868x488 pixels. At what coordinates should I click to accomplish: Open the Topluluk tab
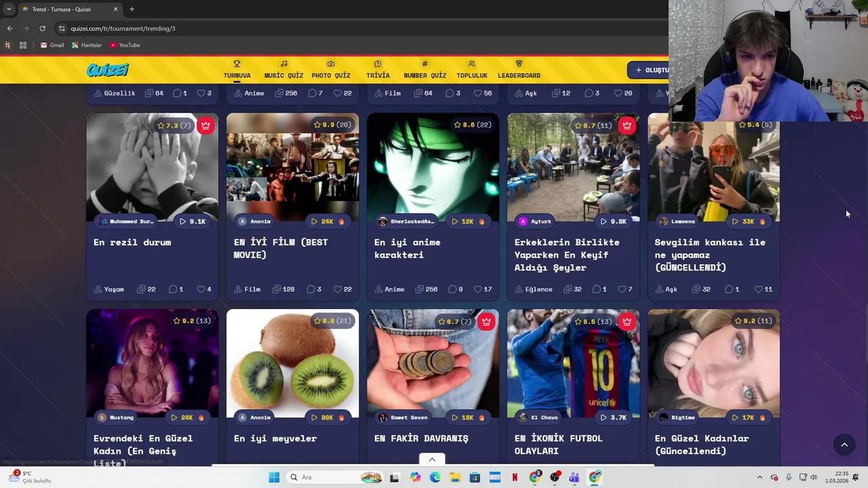point(472,70)
